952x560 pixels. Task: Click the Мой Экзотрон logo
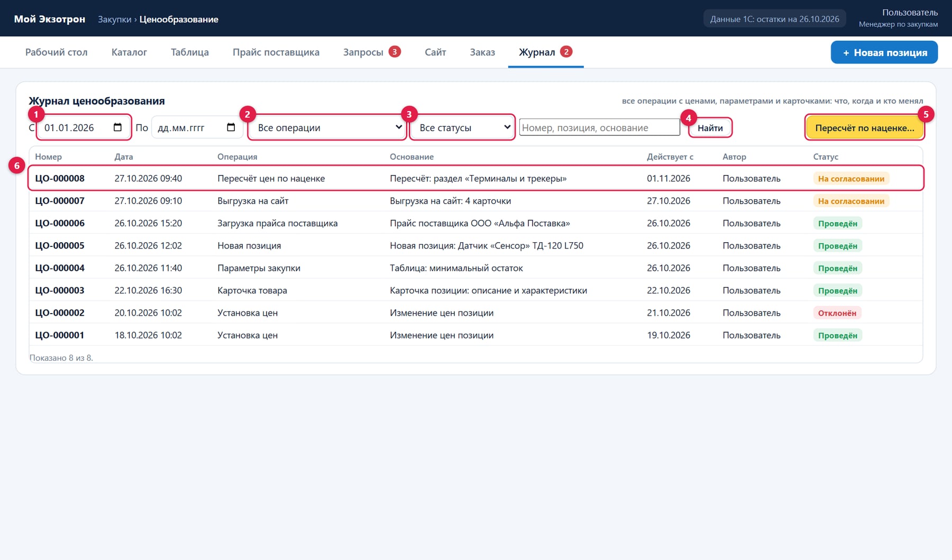tap(50, 19)
